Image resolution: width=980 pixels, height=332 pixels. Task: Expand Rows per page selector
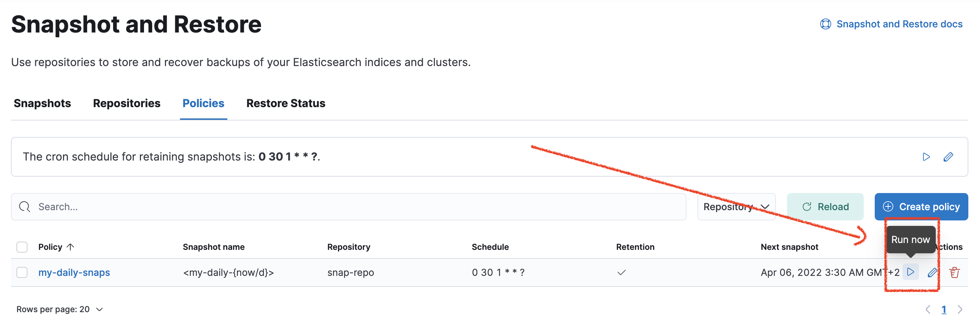[60, 309]
